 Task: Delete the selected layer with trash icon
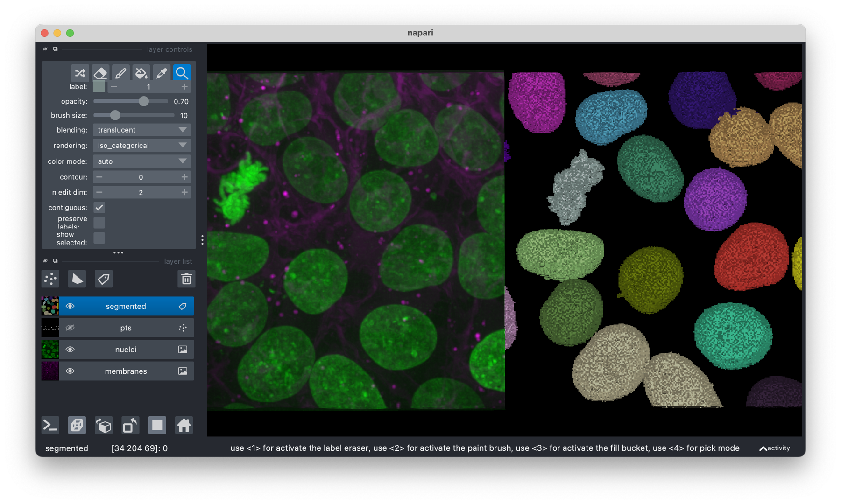pos(186,279)
